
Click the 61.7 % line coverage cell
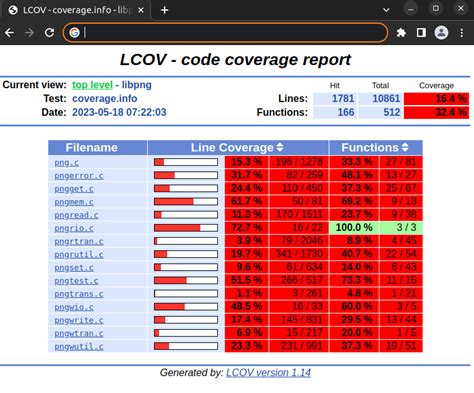pos(247,201)
